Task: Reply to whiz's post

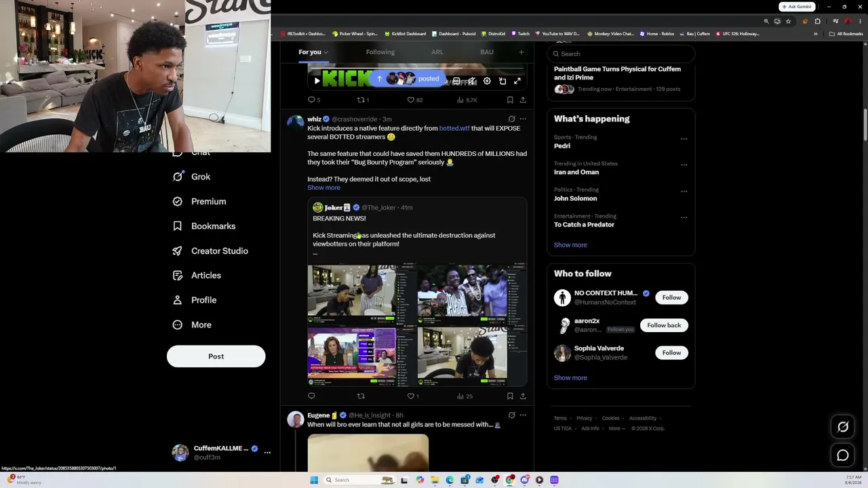Action: pos(311,396)
